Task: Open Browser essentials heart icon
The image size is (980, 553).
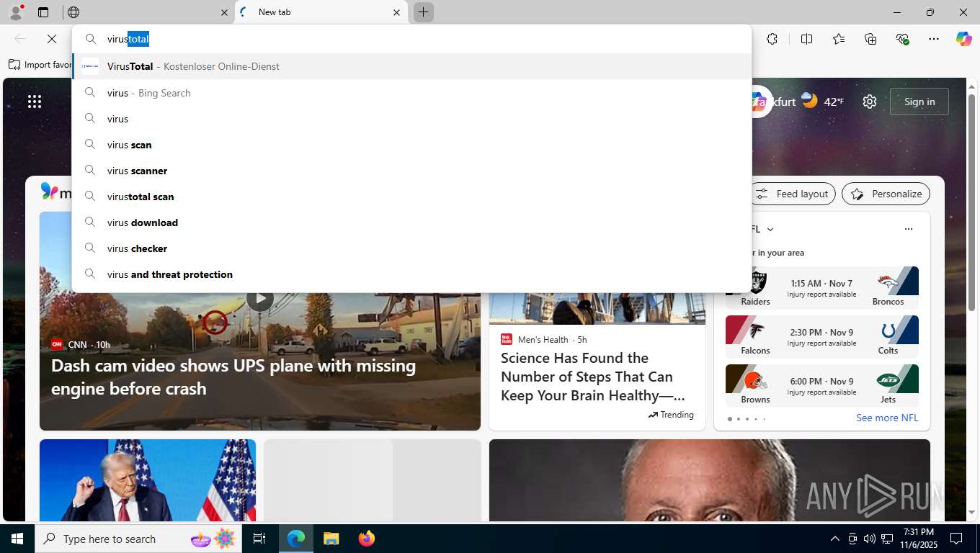Action: (902, 39)
